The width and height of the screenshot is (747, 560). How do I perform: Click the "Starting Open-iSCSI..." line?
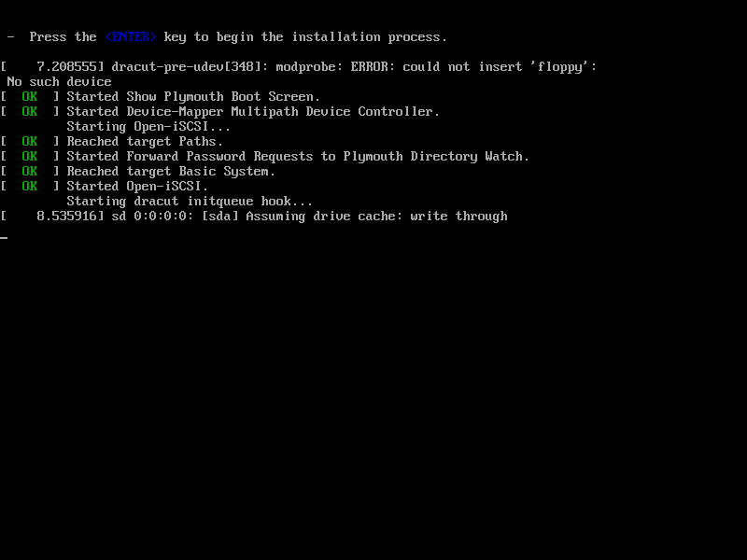tap(148, 127)
